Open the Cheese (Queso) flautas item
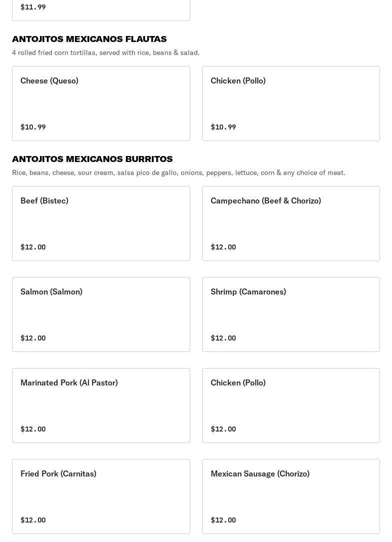392x542 pixels. point(101,103)
